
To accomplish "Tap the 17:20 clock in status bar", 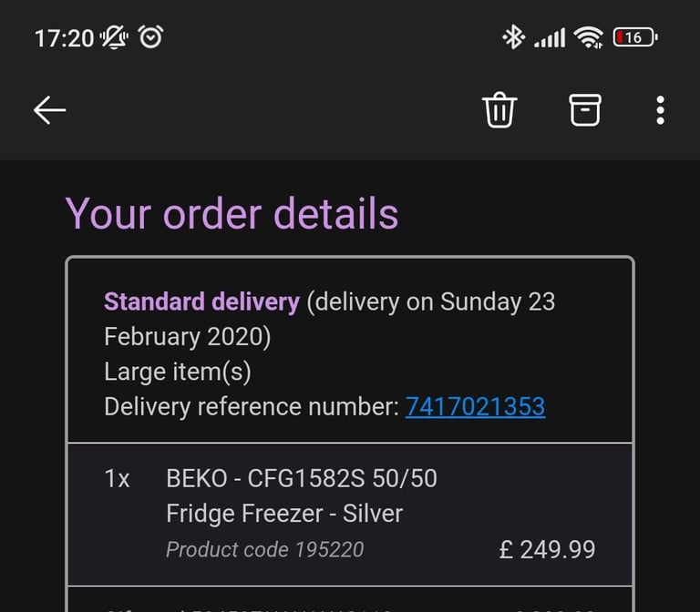I will pyautogui.click(x=65, y=38).
